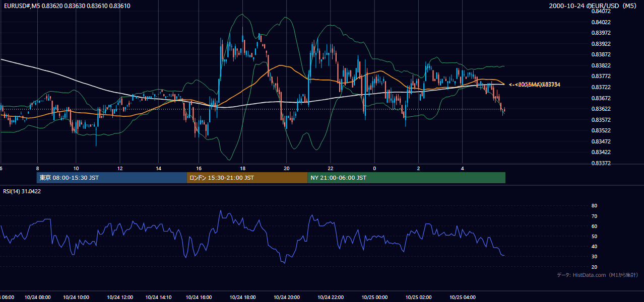
Task: Click price axis label 0.83472
Action: (601, 141)
